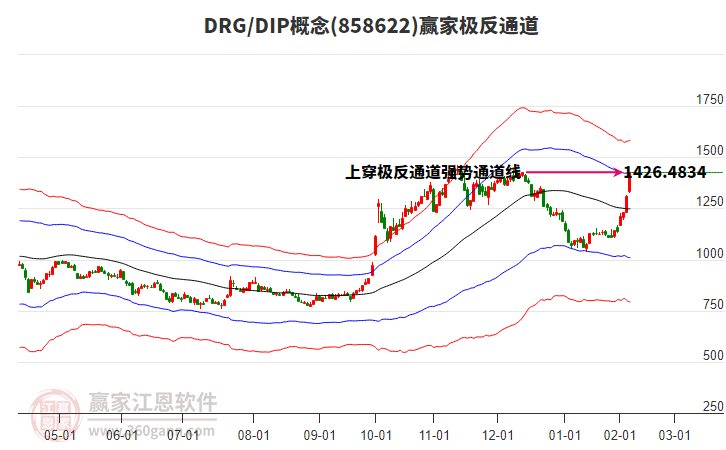Click the chart title DRG/DIP概念(858622)赢家极反通道

tap(371, 26)
